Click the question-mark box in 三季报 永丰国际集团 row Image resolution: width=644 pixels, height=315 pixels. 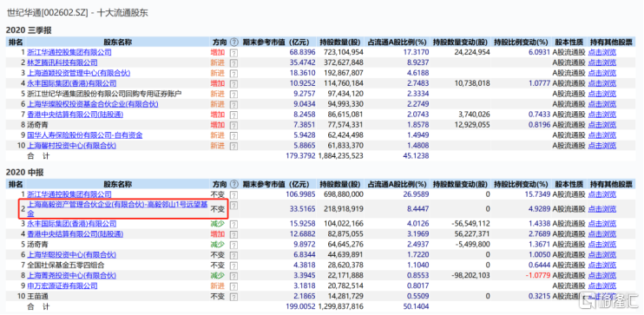pyautogui.click(x=233, y=83)
